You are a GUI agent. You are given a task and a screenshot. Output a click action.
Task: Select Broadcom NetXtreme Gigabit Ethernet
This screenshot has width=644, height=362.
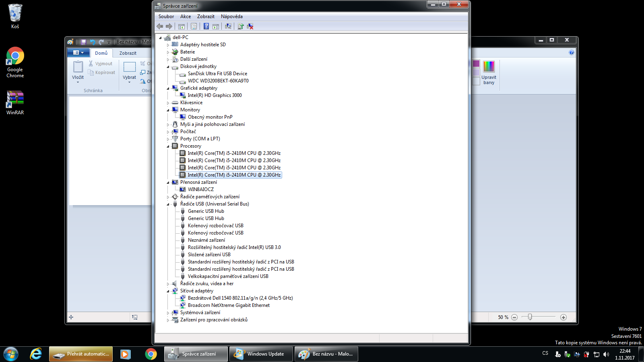(x=229, y=305)
